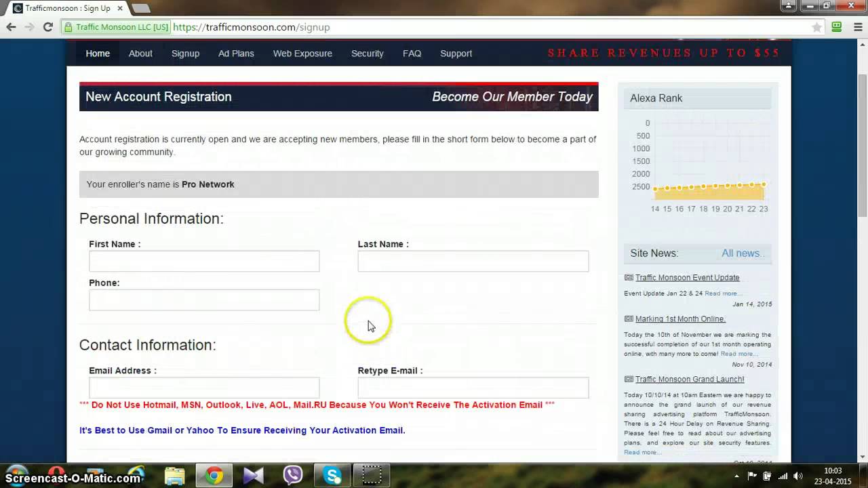Click the New Account Registration heading

click(159, 97)
